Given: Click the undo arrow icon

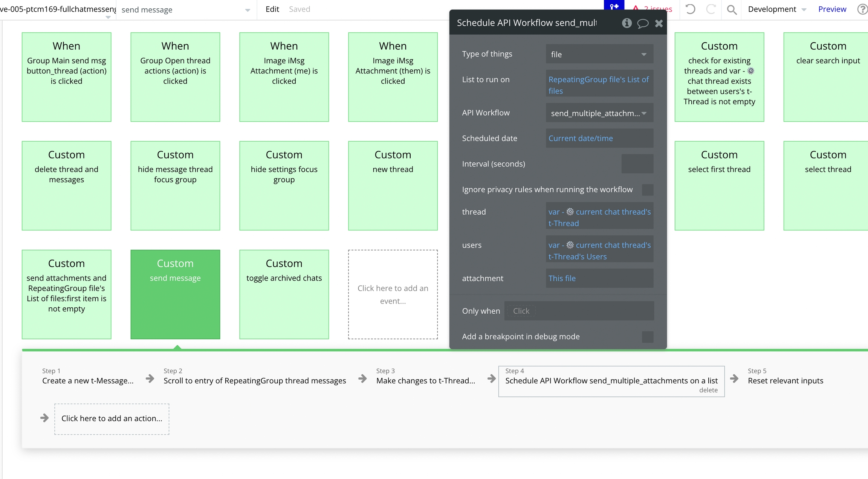Looking at the screenshot, I should [690, 9].
